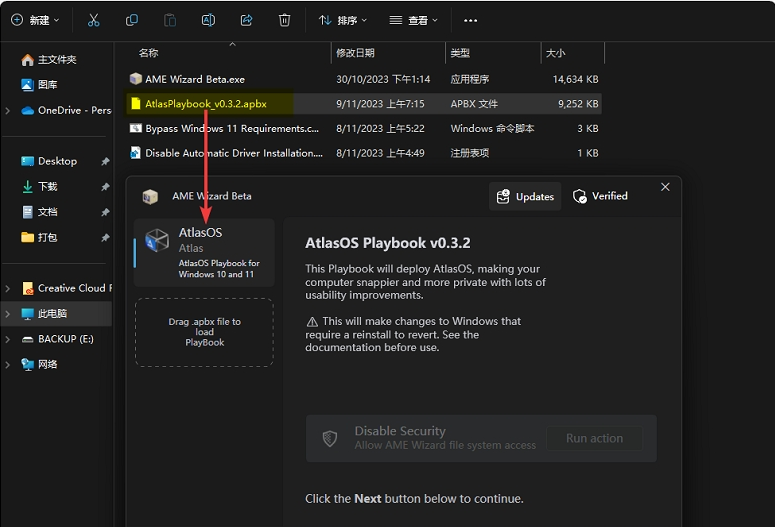The image size is (775, 527).
Task: Open Desktop in quick access
Action: click(49, 161)
